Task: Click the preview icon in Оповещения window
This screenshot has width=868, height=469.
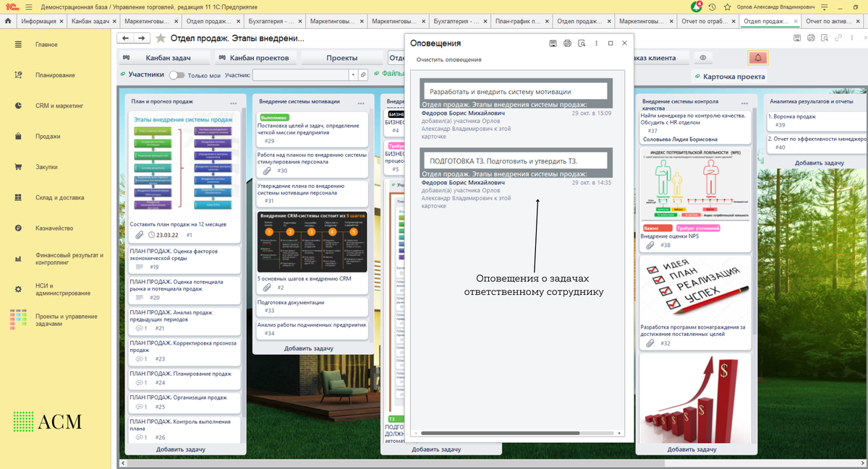Action: click(x=581, y=43)
